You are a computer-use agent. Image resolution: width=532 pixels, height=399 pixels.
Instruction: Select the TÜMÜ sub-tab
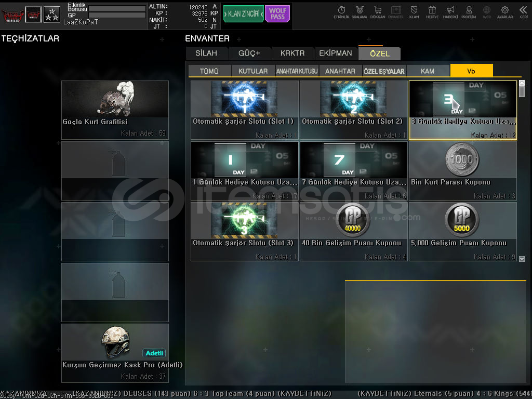[x=209, y=71]
